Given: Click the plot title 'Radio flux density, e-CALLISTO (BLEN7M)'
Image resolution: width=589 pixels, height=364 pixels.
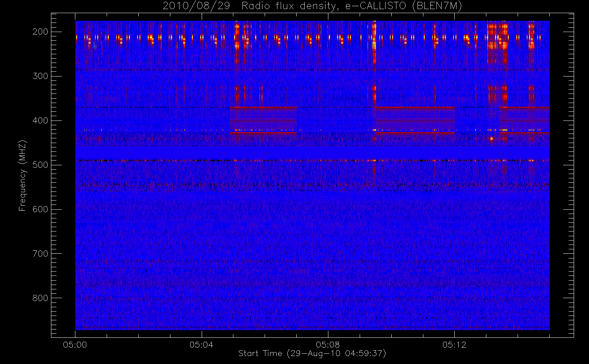Looking at the screenshot, I should point(352,6).
